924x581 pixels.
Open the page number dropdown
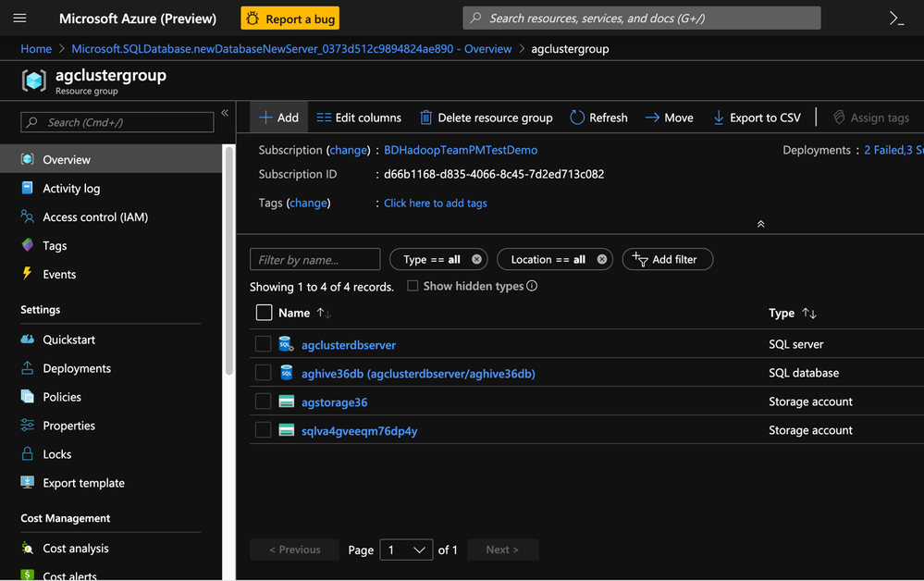click(x=406, y=550)
